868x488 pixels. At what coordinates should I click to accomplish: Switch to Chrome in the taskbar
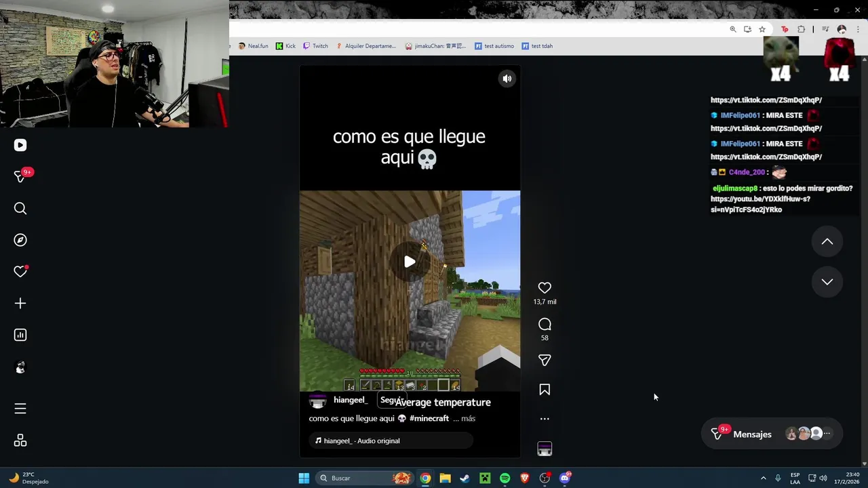click(x=425, y=479)
